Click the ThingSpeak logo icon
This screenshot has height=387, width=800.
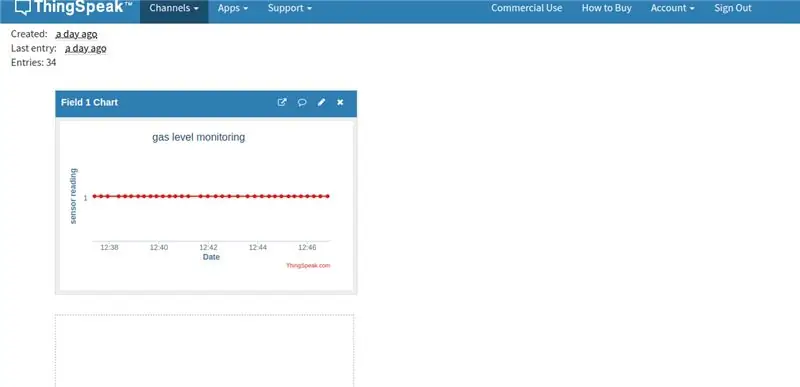click(22, 7)
